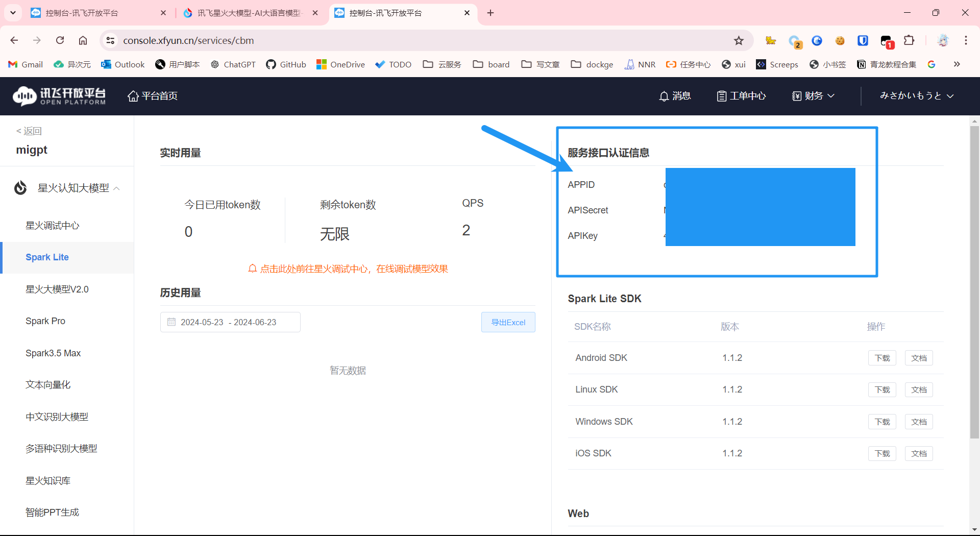980x536 pixels.
Task: Open the notifications bell 消息
Action: point(674,96)
